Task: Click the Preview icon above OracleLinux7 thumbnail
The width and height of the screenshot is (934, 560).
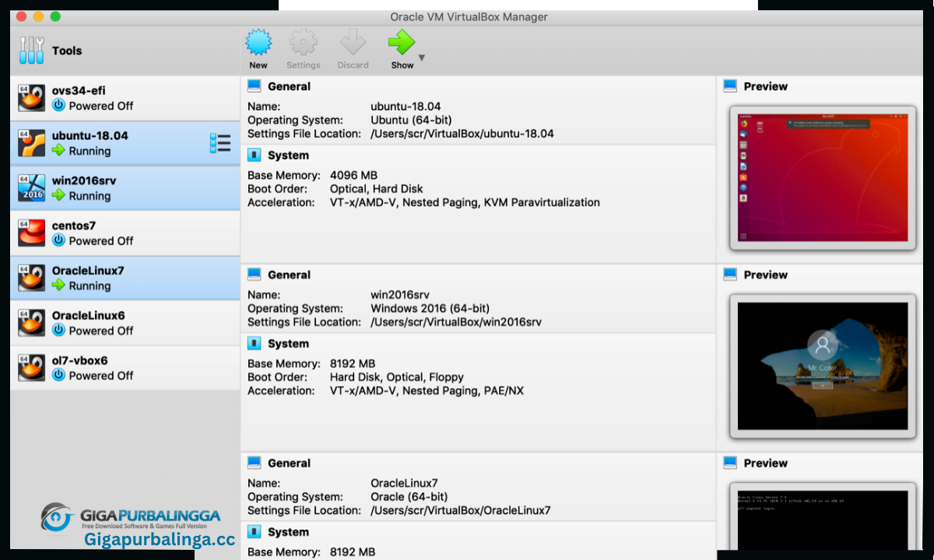Action: [x=730, y=463]
